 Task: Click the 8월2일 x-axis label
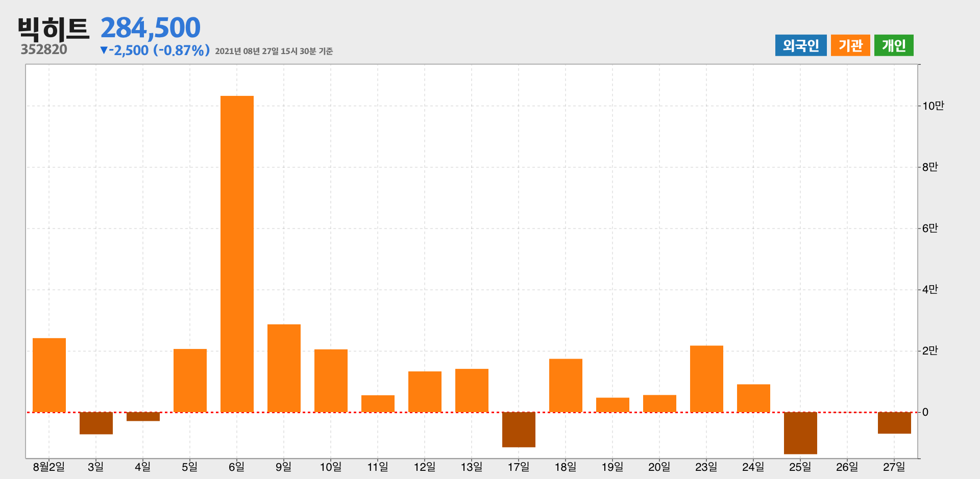pyautogui.click(x=49, y=467)
